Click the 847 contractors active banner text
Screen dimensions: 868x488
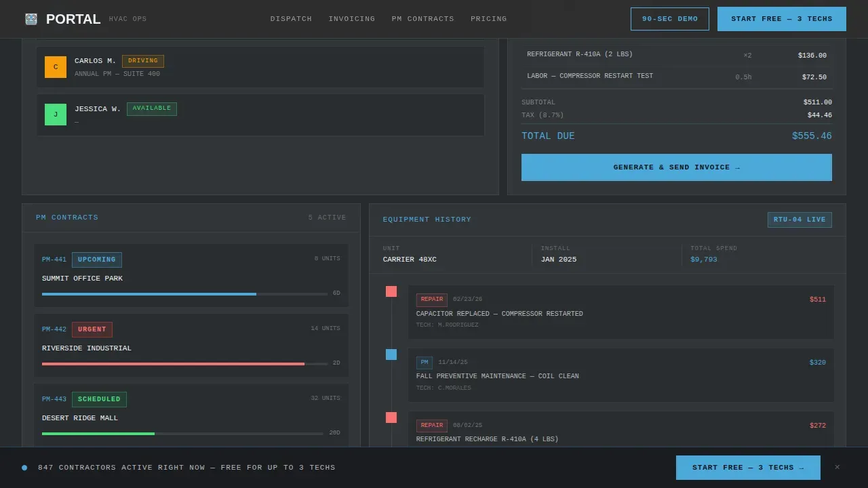tap(186, 468)
